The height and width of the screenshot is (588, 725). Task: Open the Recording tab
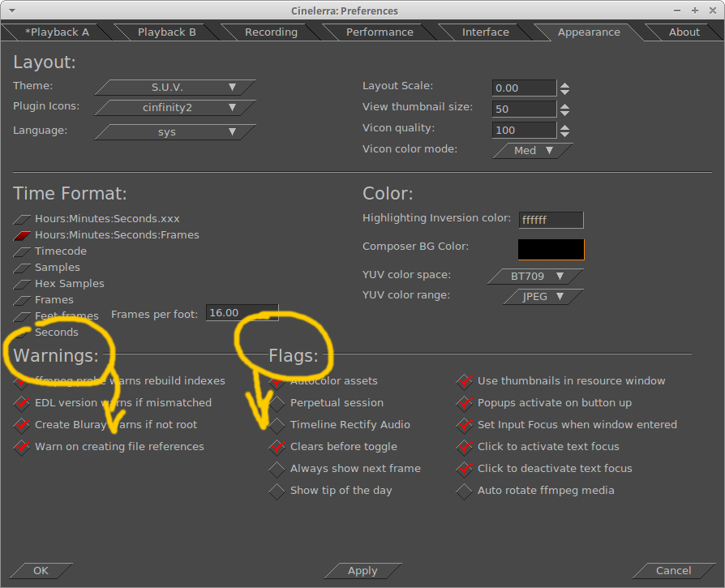[271, 32]
